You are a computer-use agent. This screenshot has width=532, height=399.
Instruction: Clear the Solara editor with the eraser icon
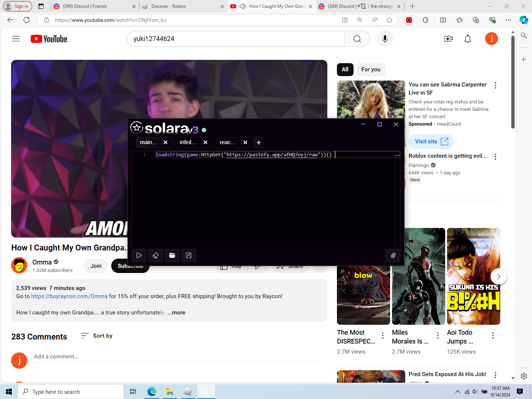point(156,255)
